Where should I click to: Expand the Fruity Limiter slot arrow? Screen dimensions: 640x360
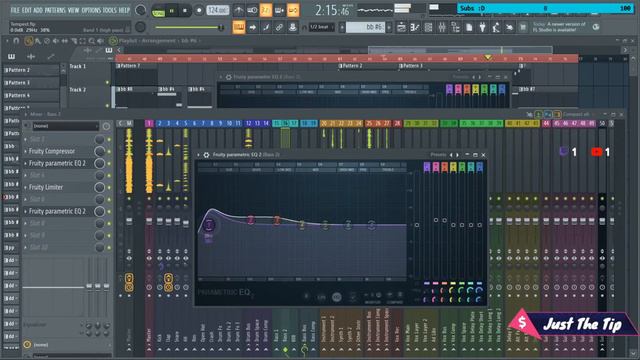(x=26, y=188)
